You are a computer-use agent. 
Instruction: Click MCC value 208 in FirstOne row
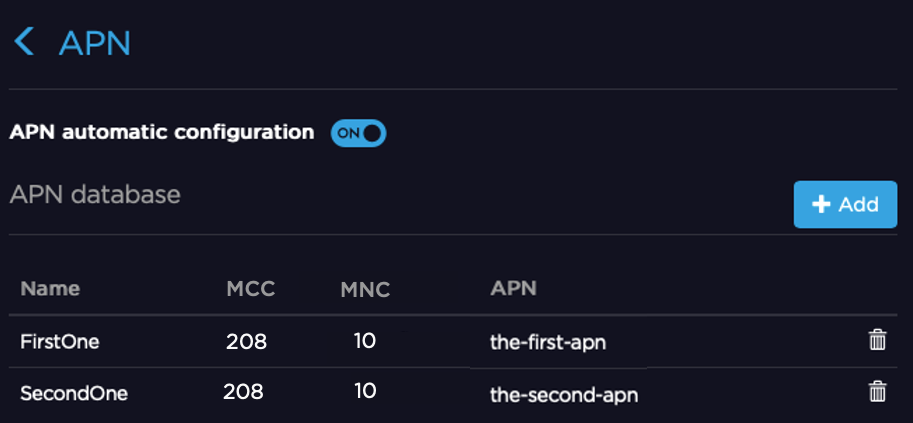[x=247, y=342]
